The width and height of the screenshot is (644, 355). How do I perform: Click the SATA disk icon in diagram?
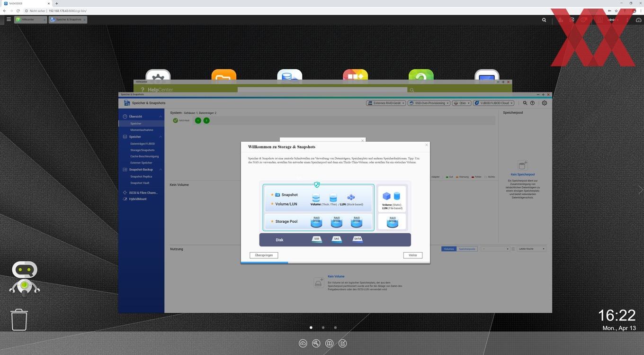(x=358, y=239)
